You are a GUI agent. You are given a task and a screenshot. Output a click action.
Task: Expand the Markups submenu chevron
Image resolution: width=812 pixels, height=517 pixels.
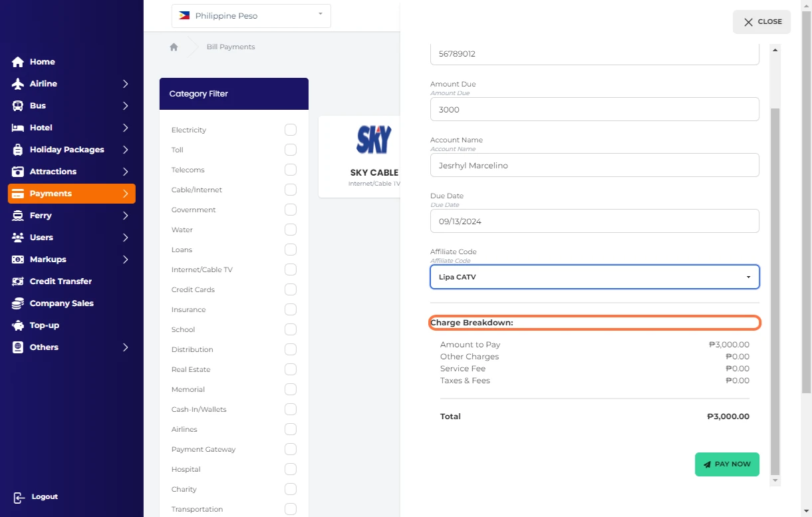coord(125,259)
